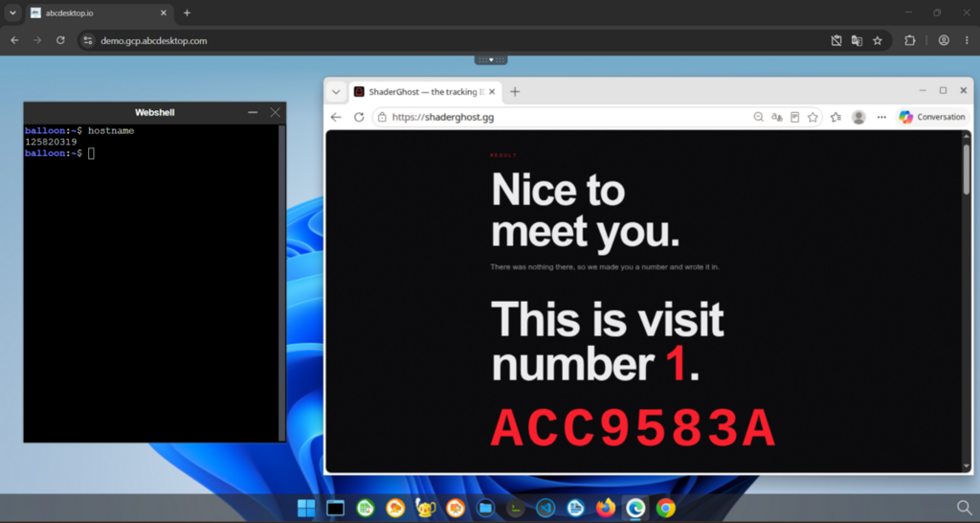This screenshot has width=980, height=523.
Task: Click the small red RESULT label
Action: coord(503,155)
